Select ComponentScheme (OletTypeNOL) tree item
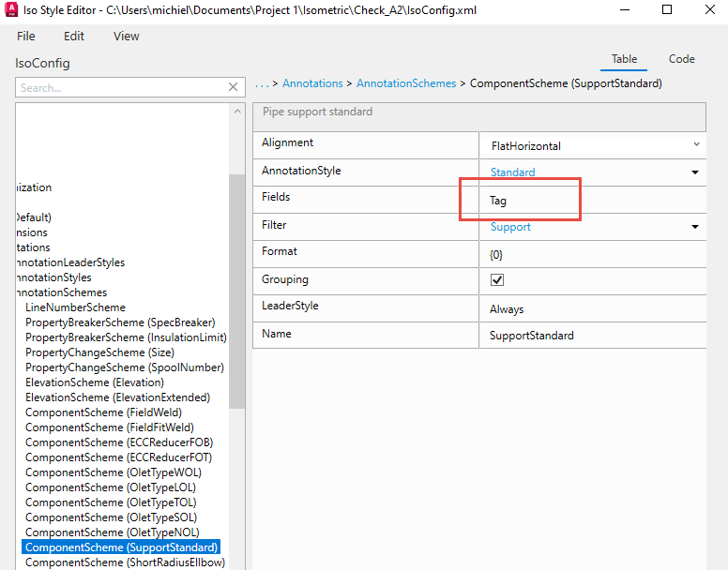Screen dimensions: 728x570 pos(113,532)
